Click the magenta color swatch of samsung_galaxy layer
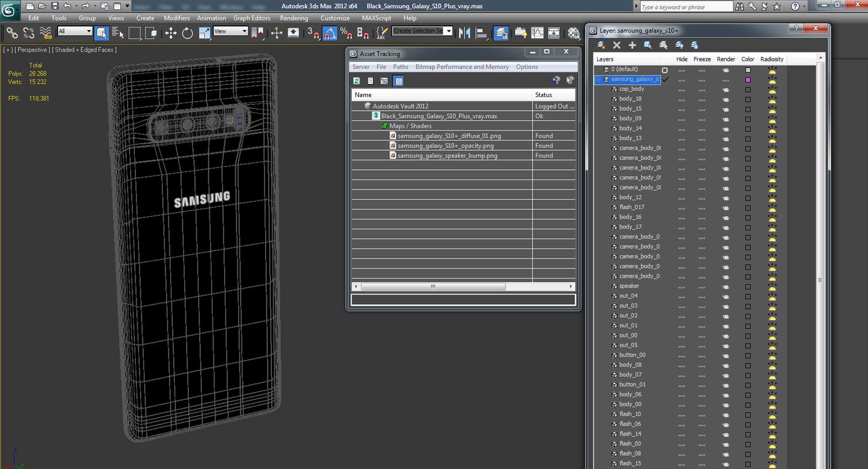 (x=748, y=80)
